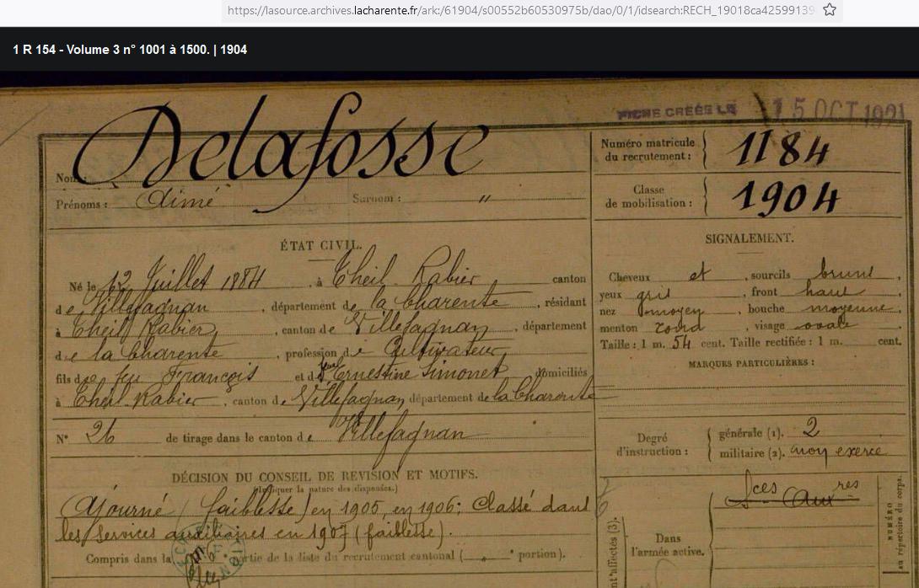
Task: Focus the lasource.archives.lacharente.fr address bar
Action: click(520, 11)
